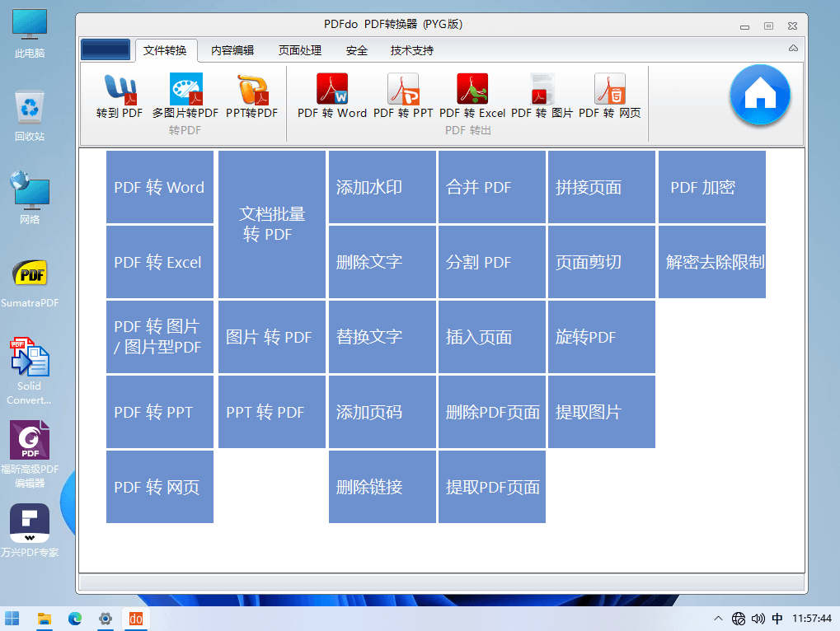Click the 图片 转 PDF tile
This screenshot has height=631, width=840.
(271, 337)
